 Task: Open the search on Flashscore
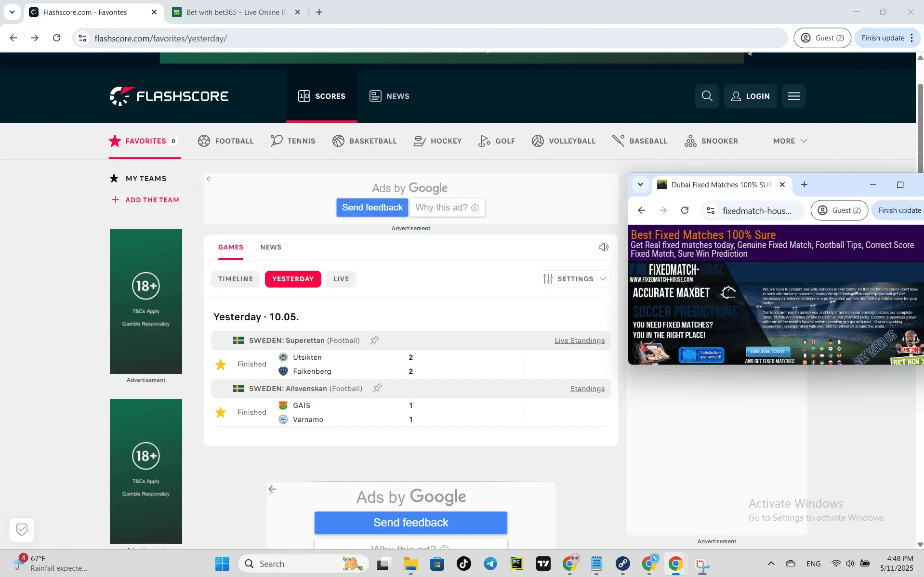[707, 96]
